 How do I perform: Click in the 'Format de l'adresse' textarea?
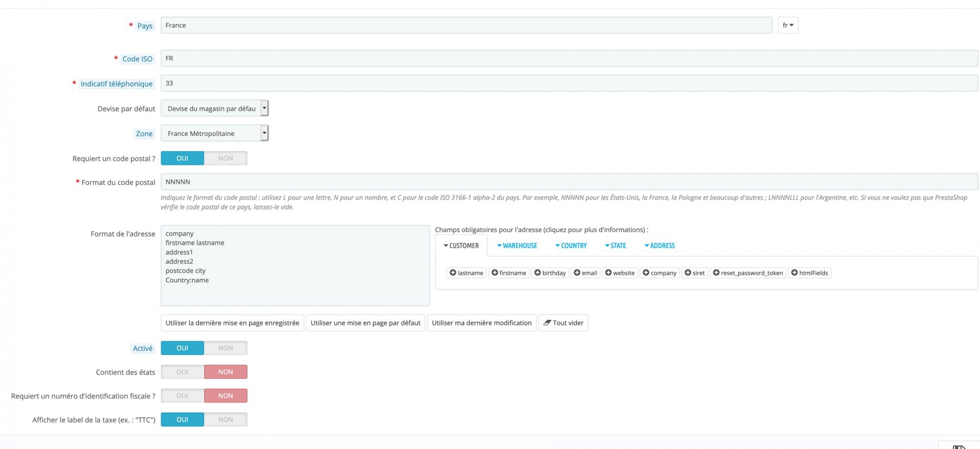(x=295, y=266)
